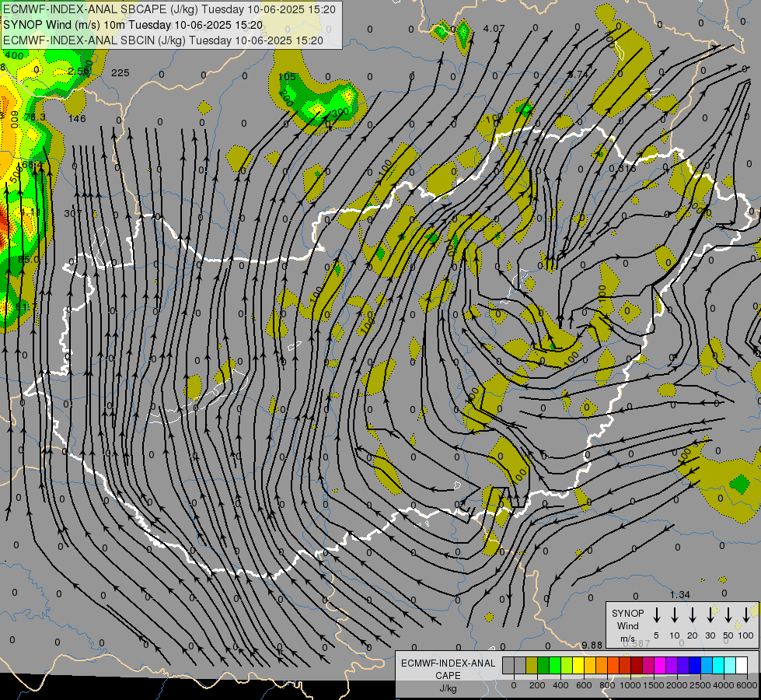Click the 10 m/s wind arrow in legend
Image resolution: width=761 pixels, height=700 pixels.
(x=675, y=615)
